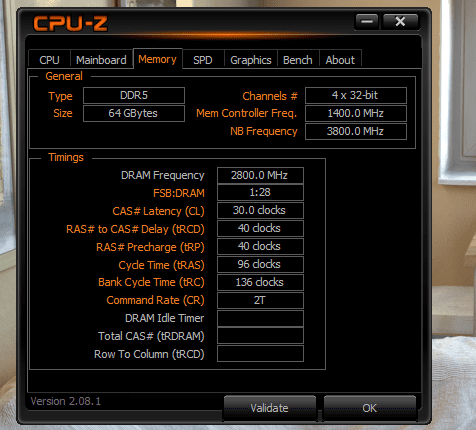The width and height of the screenshot is (476, 430).
Task: Click the NB Frequency 3800.0 MHz value
Action: (x=356, y=131)
